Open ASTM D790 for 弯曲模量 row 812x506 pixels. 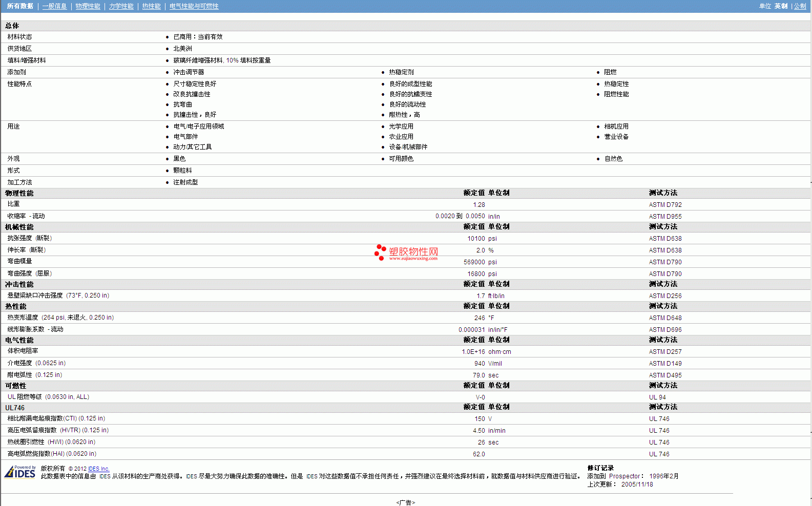665,262
